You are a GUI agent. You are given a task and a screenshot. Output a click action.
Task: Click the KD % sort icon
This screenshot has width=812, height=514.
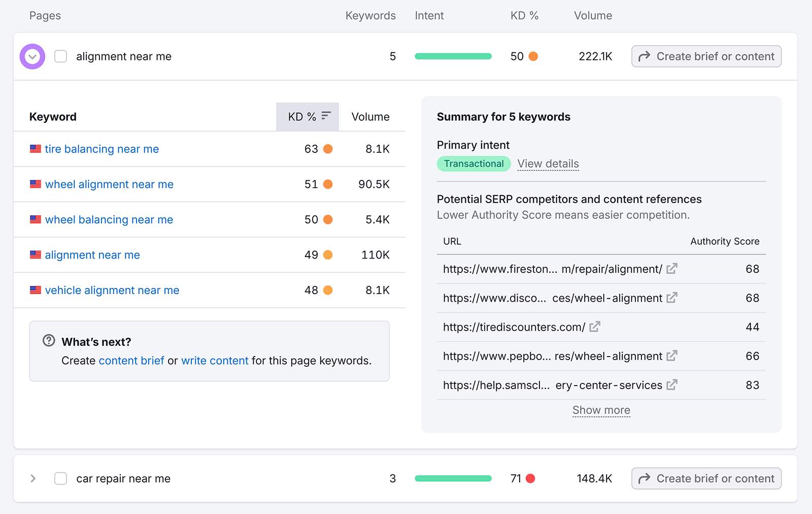(325, 116)
